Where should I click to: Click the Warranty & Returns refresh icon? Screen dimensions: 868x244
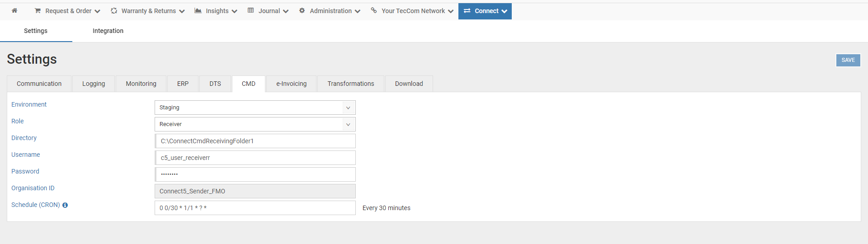[x=114, y=11]
